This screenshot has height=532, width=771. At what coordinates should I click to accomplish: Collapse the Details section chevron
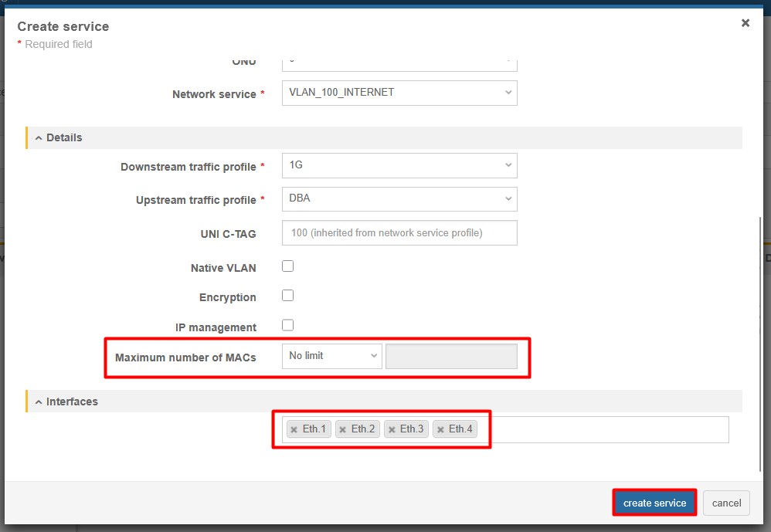pyautogui.click(x=39, y=137)
